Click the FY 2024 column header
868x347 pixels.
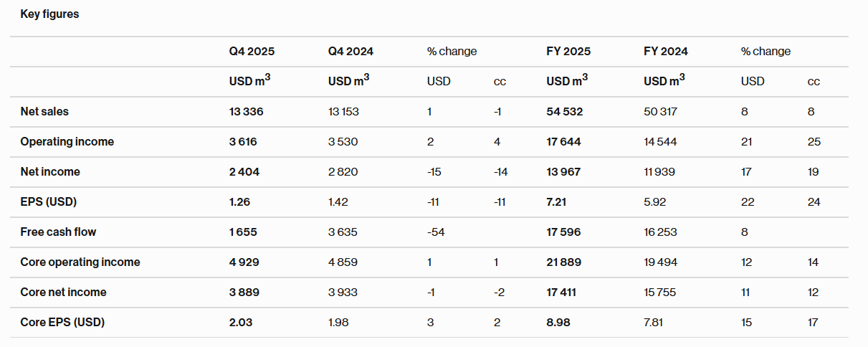coord(666,52)
